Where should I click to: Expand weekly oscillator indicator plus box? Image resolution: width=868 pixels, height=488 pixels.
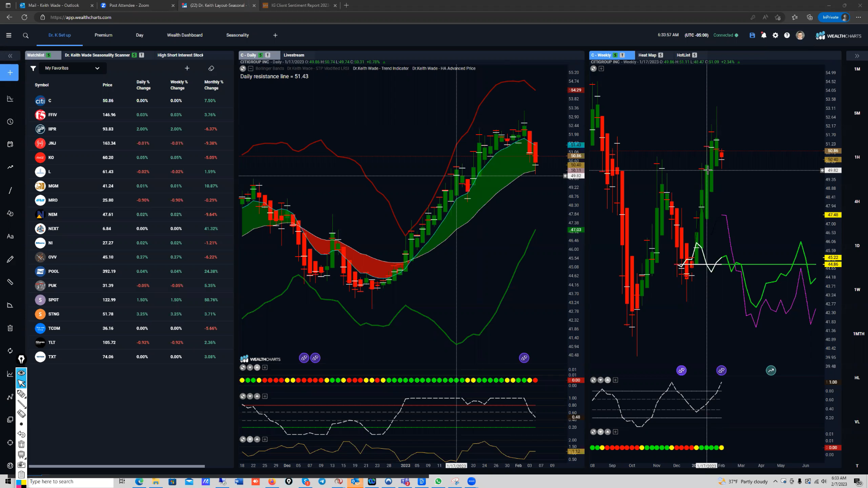pyautogui.click(x=615, y=380)
